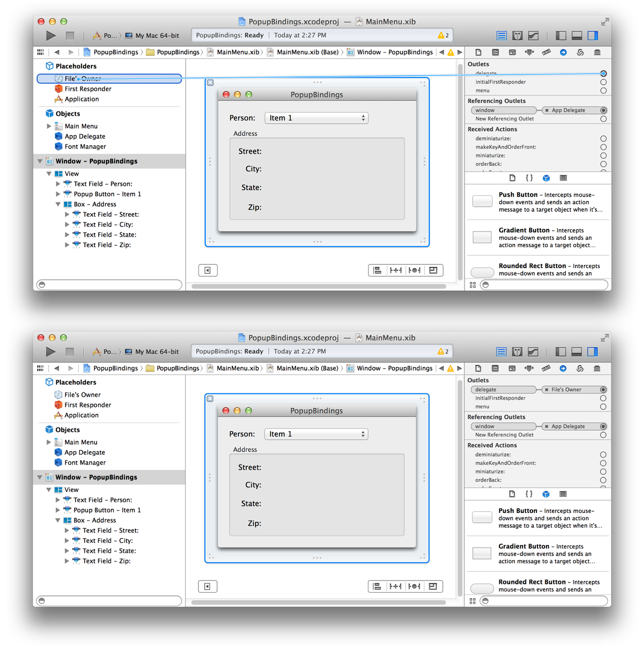Open related items grid in top jump bar

(40, 52)
